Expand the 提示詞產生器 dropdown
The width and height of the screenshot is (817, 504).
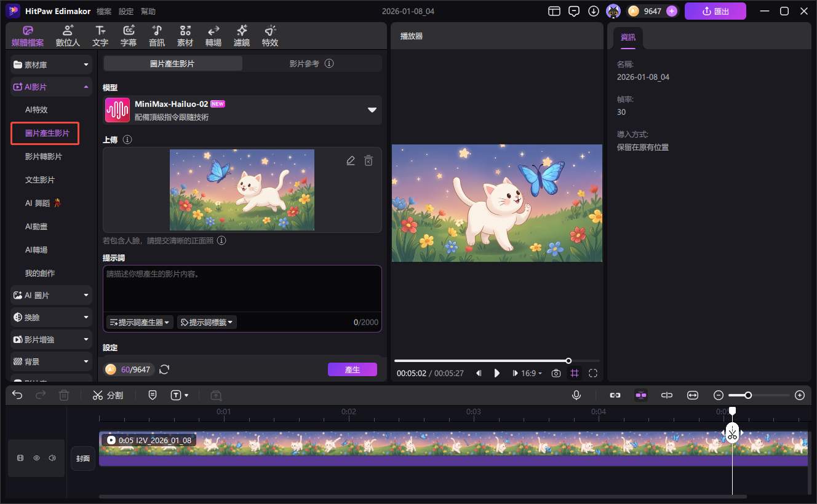click(x=140, y=322)
